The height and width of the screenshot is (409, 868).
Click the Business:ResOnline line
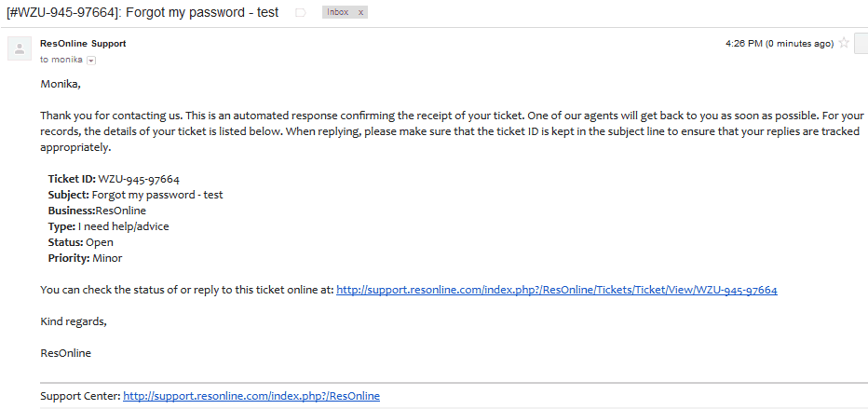(97, 211)
